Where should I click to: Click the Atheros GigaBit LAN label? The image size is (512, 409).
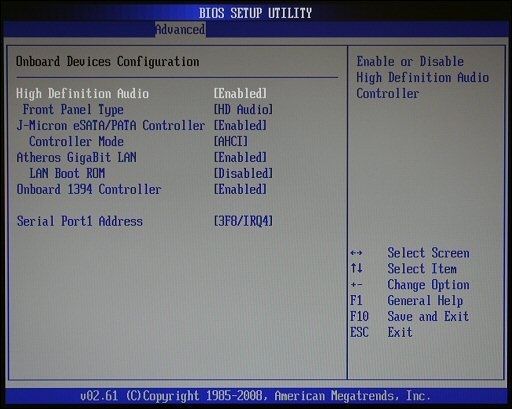pos(76,158)
